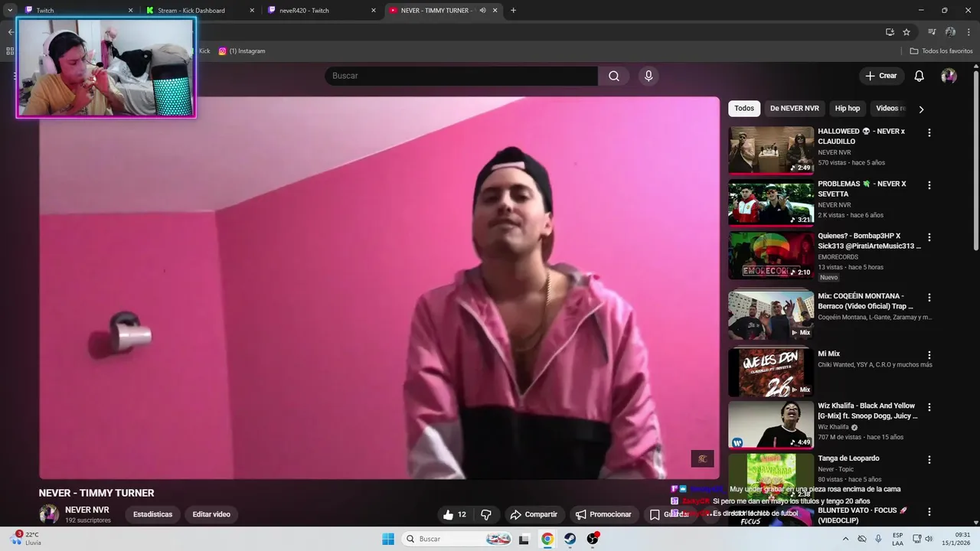This screenshot has width=980, height=551.
Task: Open Mix: COQEÉIN MONTANA - Berraco title
Action: point(865,301)
